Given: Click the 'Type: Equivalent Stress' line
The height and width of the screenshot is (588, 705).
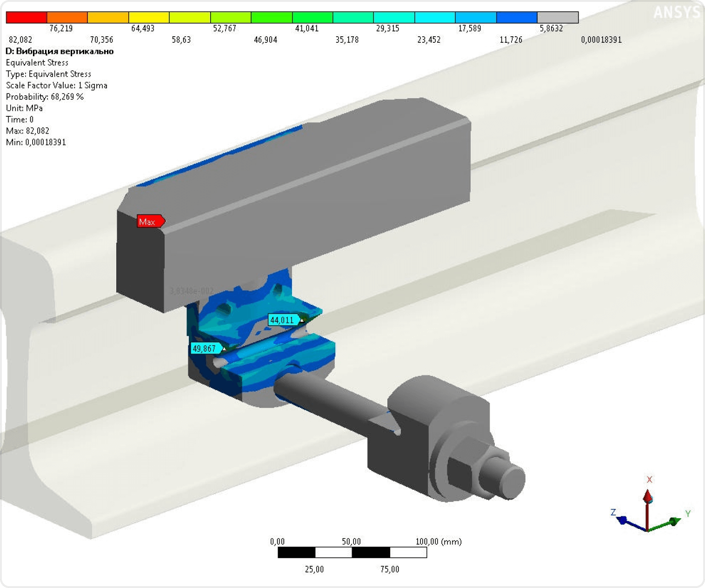Looking at the screenshot, I should [48, 74].
